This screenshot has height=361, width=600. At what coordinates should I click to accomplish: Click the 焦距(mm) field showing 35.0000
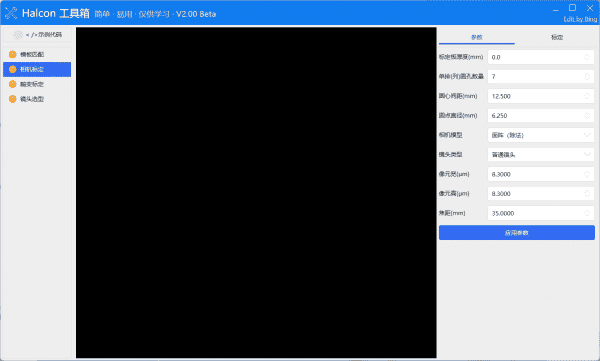(x=541, y=213)
